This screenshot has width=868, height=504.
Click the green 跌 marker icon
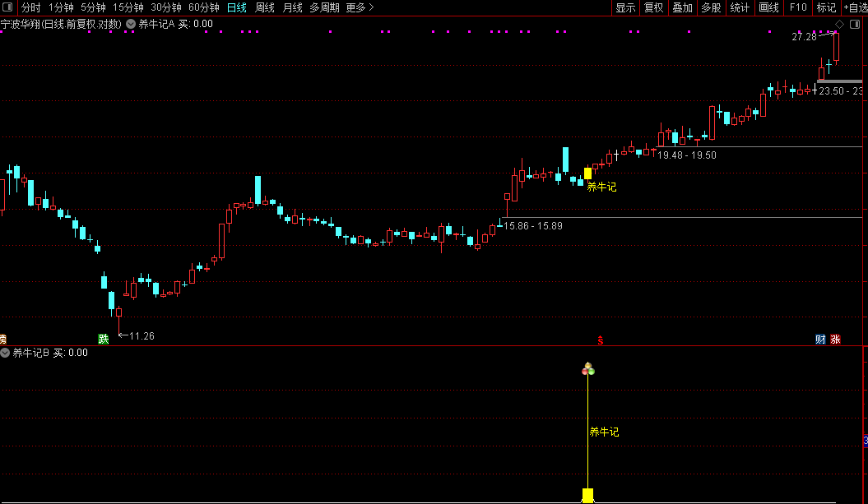pyautogui.click(x=104, y=339)
